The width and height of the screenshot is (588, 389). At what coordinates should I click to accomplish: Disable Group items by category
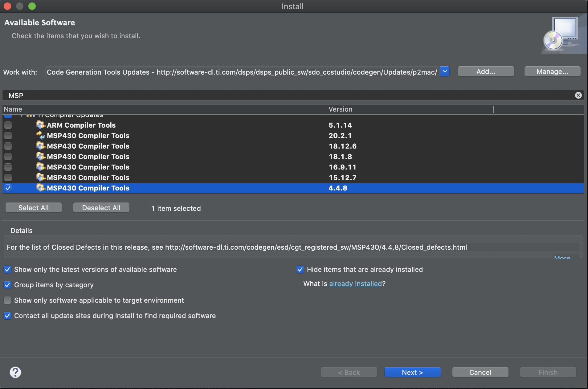[7, 285]
